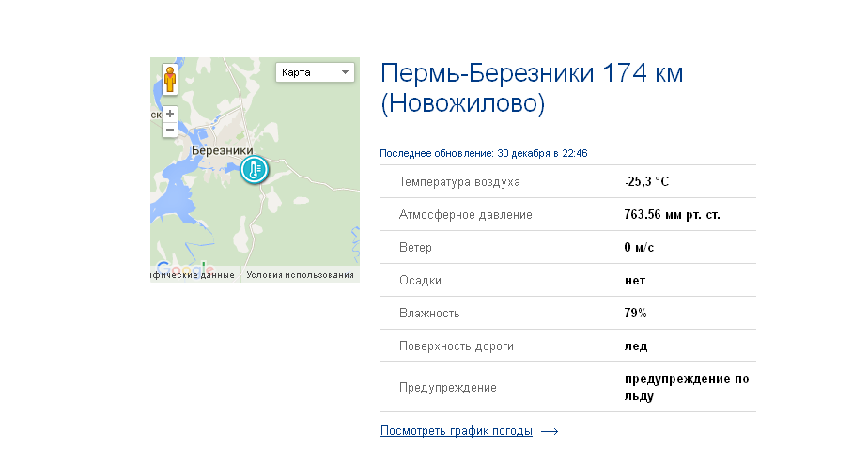Select the Ветер row
This screenshot has height=476, width=868.
(567, 248)
